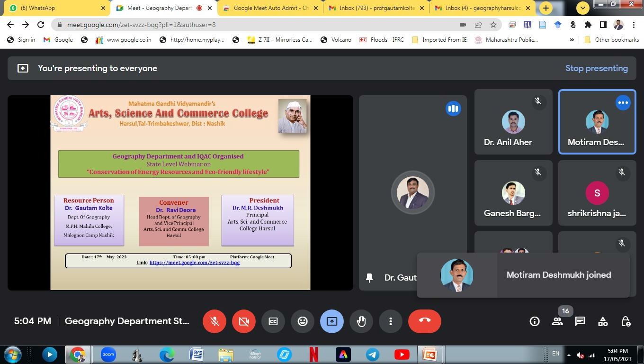The width and height of the screenshot is (644, 364).
Task: Toggle the camera off button
Action: point(244,321)
